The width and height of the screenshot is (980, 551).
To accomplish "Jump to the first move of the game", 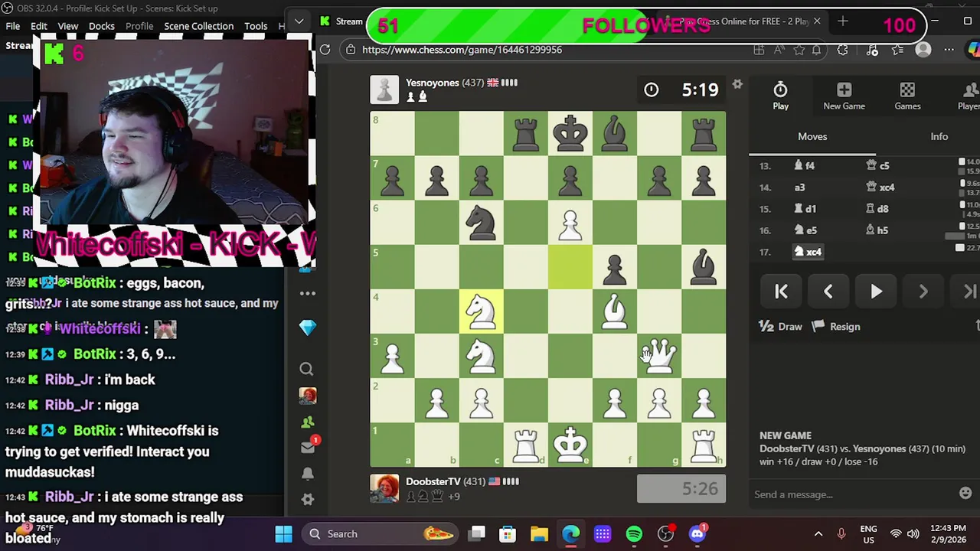I will click(781, 292).
